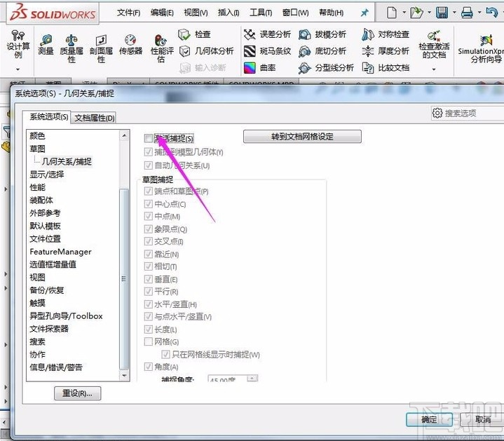Click the Print icon
This screenshot has width=504, height=441.
coord(467,13)
